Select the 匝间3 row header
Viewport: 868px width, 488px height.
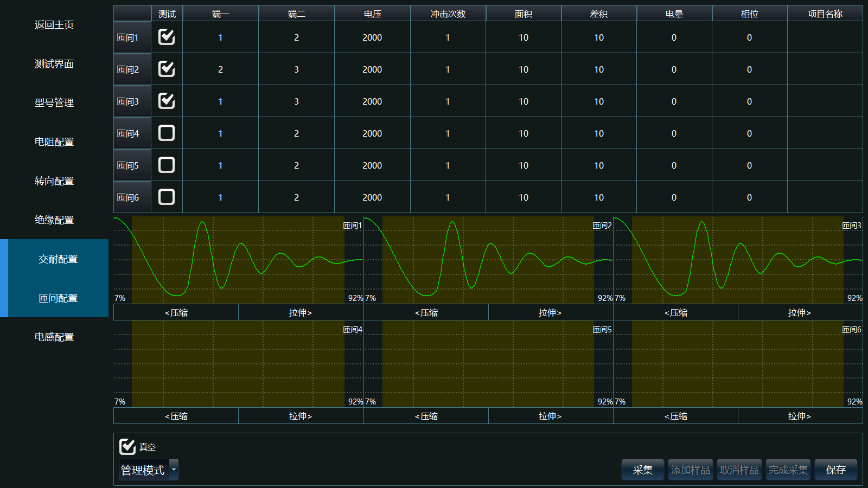132,101
